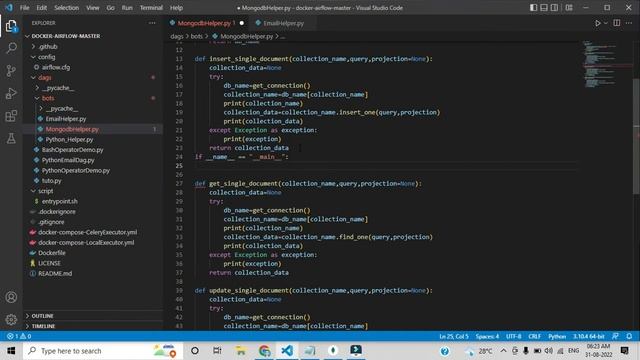Open Explorer views and more actions ellipsis
The height and width of the screenshot is (360, 640).
pyautogui.click(x=152, y=23)
